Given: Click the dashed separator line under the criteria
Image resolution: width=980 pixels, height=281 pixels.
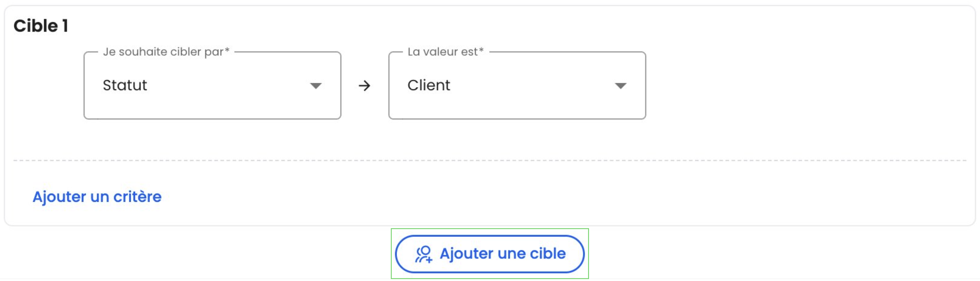Looking at the screenshot, I should 490,161.
